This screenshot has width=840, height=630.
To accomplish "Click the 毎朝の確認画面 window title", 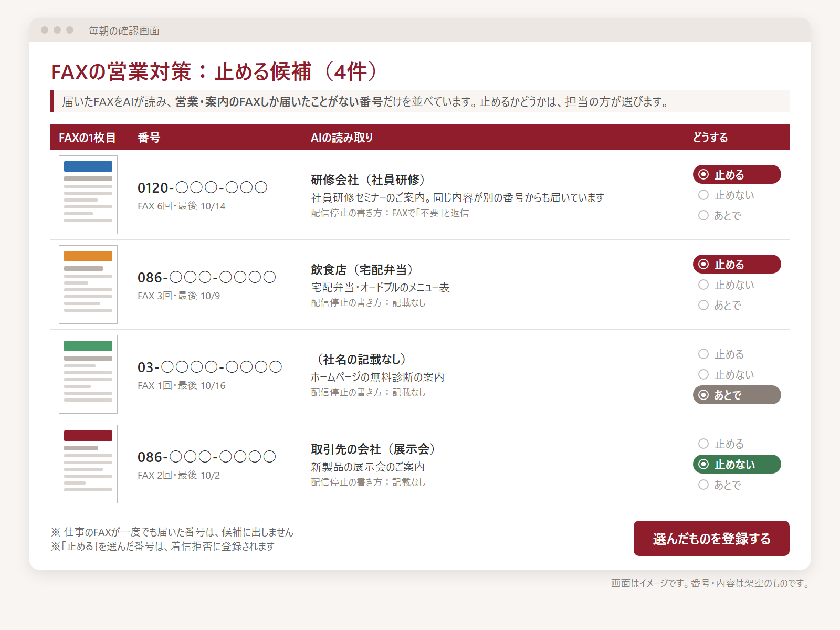I will click(124, 30).
